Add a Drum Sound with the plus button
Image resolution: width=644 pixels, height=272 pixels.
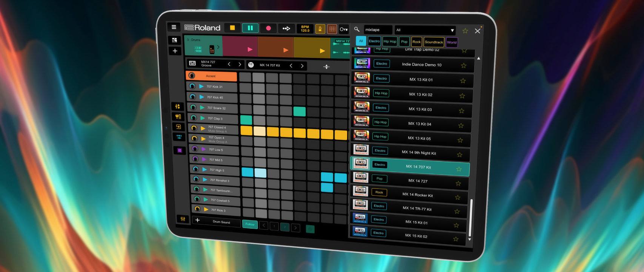[x=197, y=220]
